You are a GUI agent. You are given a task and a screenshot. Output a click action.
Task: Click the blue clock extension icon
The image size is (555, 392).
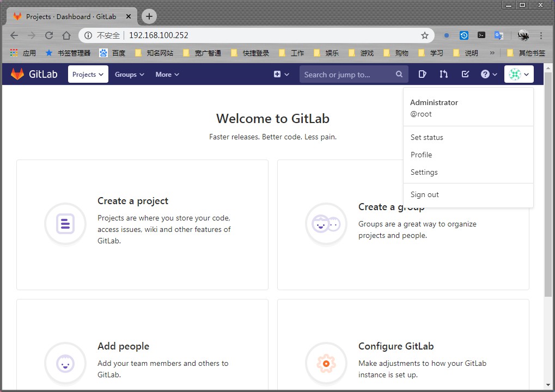463,35
